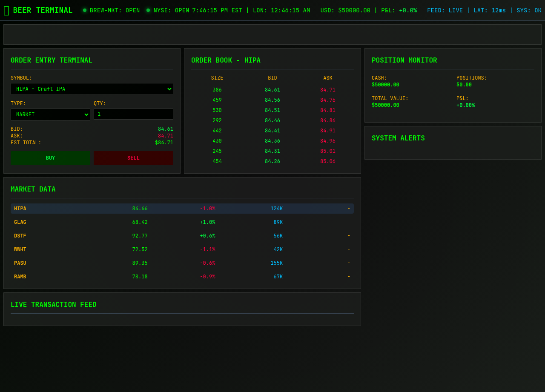Open the Symbol dropdown showing HIPA
545x392 pixels.
point(92,89)
